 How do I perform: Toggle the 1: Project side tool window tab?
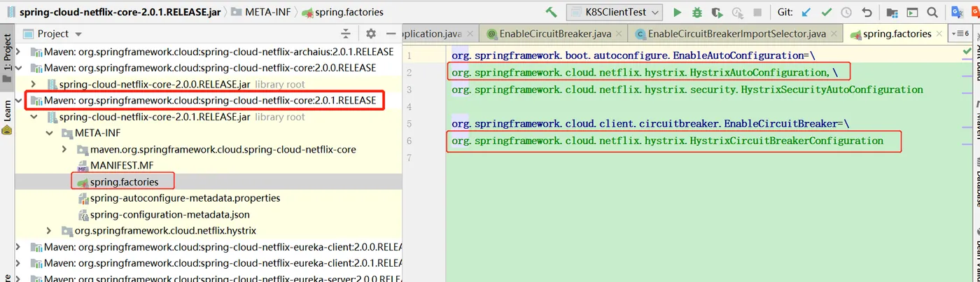(7, 58)
